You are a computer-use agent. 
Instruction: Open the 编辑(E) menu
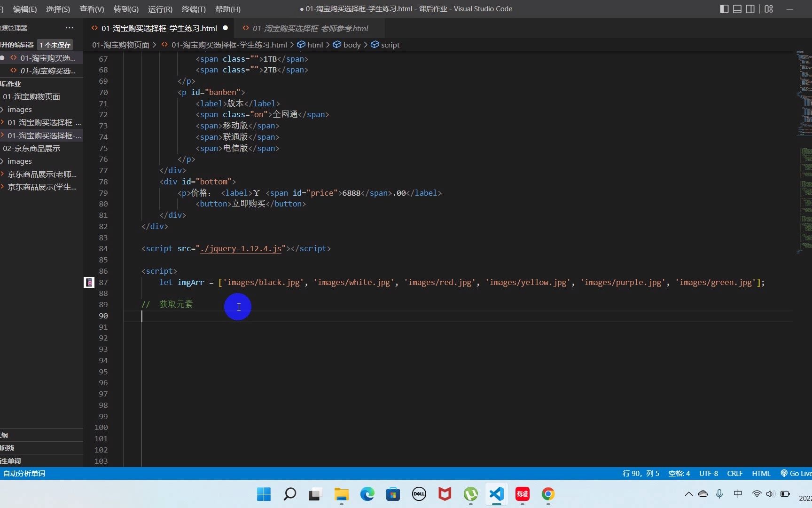click(x=25, y=9)
